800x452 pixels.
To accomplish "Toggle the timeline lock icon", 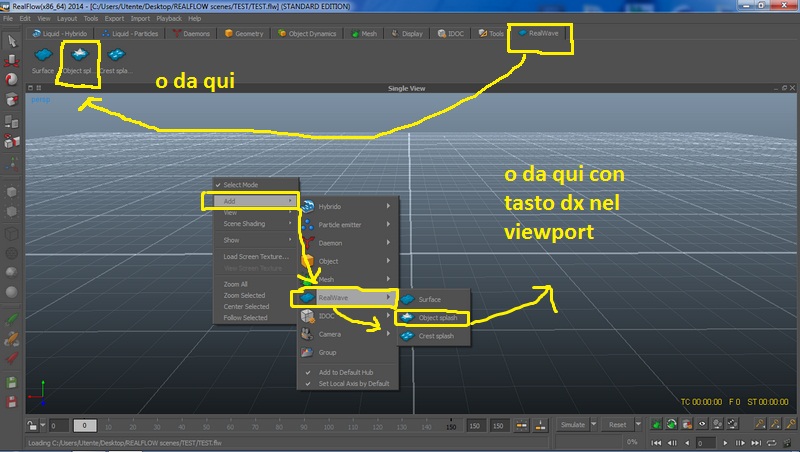I will (32, 425).
